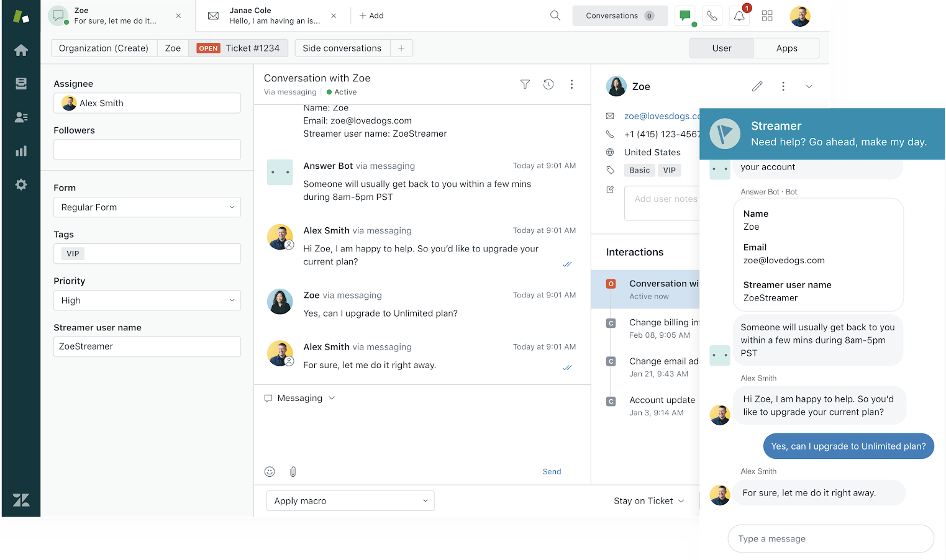
Task: Open the user panel vertical dots menu
Action: coord(783,86)
